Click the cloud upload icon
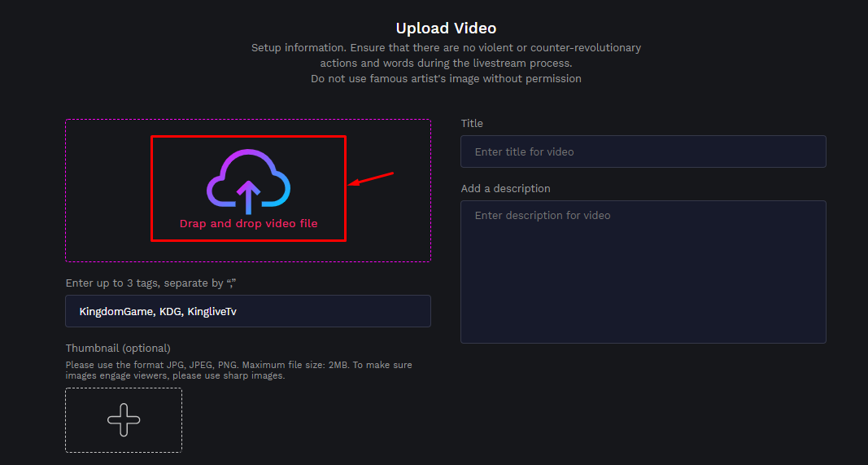The height and width of the screenshot is (465, 868). (x=249, y=182)
